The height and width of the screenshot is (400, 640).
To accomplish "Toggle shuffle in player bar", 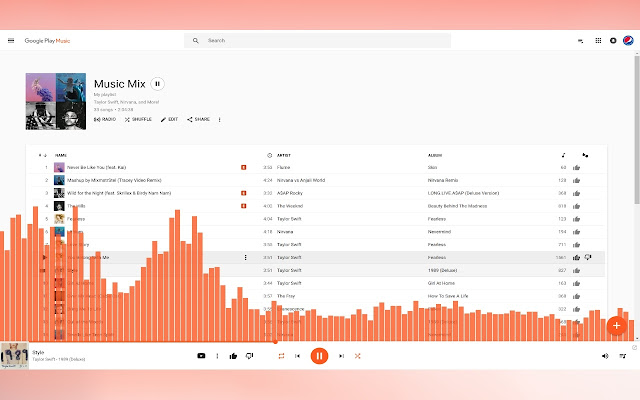I will 358,356.
